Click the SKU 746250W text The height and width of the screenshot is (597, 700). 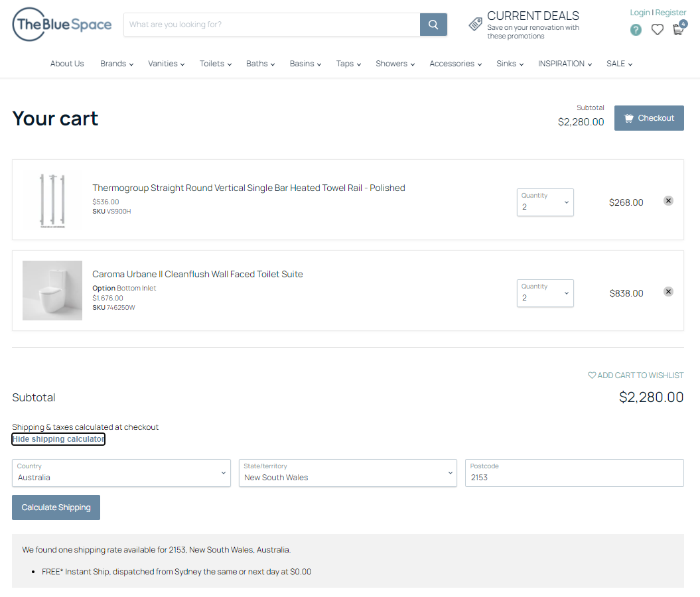113,308
